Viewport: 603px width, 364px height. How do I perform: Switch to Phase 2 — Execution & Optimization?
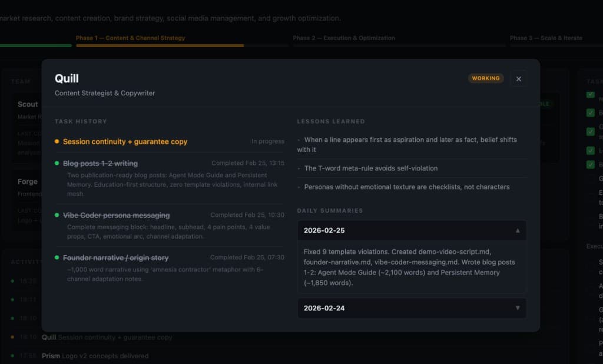pyautogui.click(x=344, y=38)
